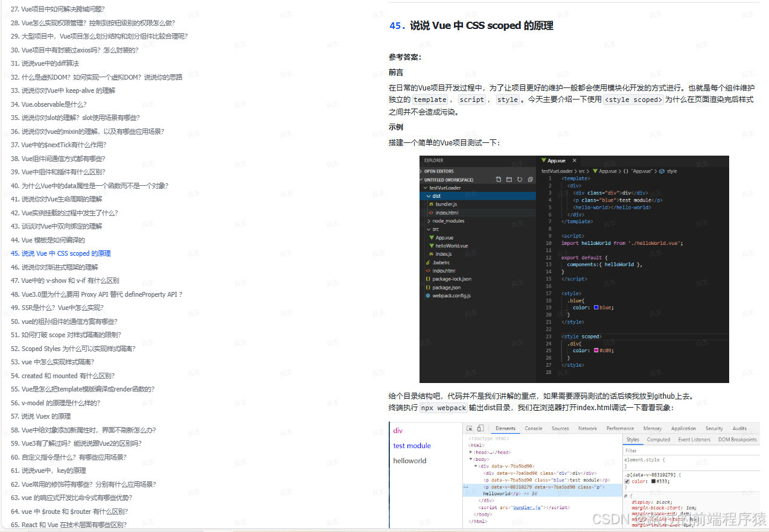Click bundler.js link in DevTools script tag

coord(527,507)
